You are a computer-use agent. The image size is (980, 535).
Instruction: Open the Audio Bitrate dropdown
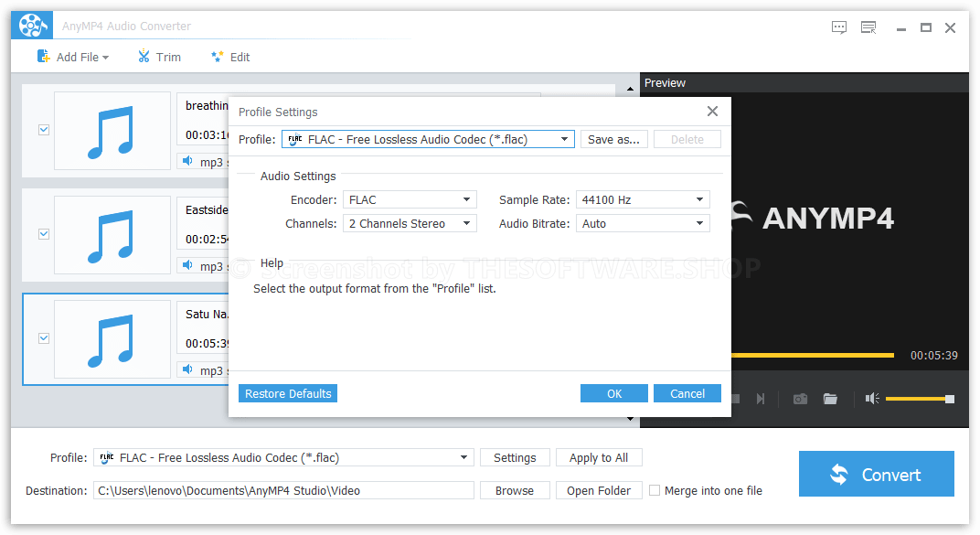click(x=643, y=224)
